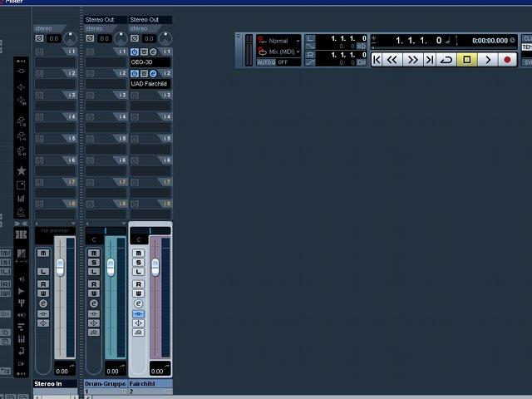Enable Write automation on Stereo In
This screenshot has width=532, height=399.
pyautogui.click(x=43, y=293)
